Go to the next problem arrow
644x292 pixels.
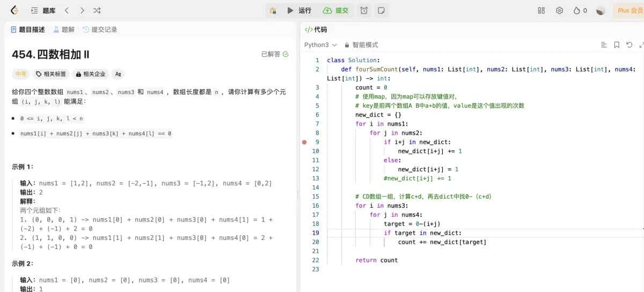point(82,10)
